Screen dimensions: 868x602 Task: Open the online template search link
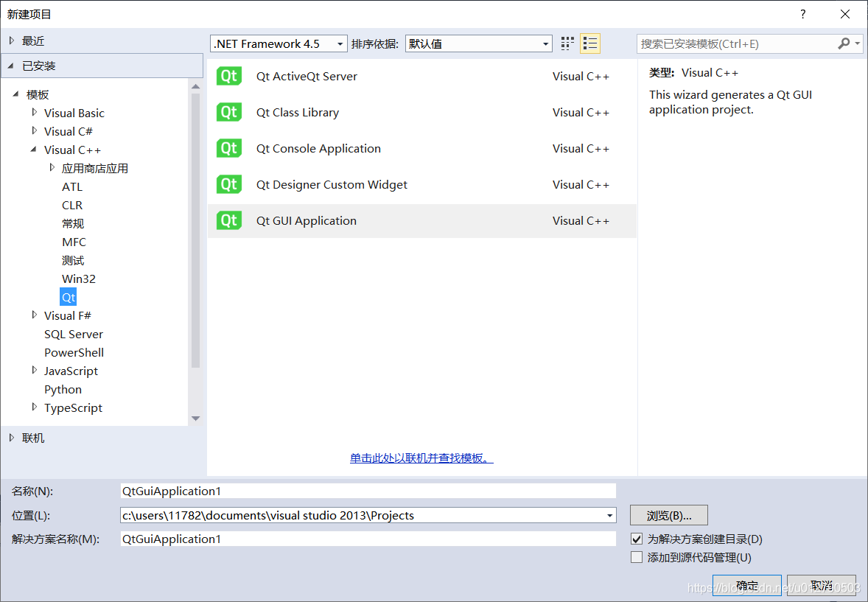pos(421,458)
